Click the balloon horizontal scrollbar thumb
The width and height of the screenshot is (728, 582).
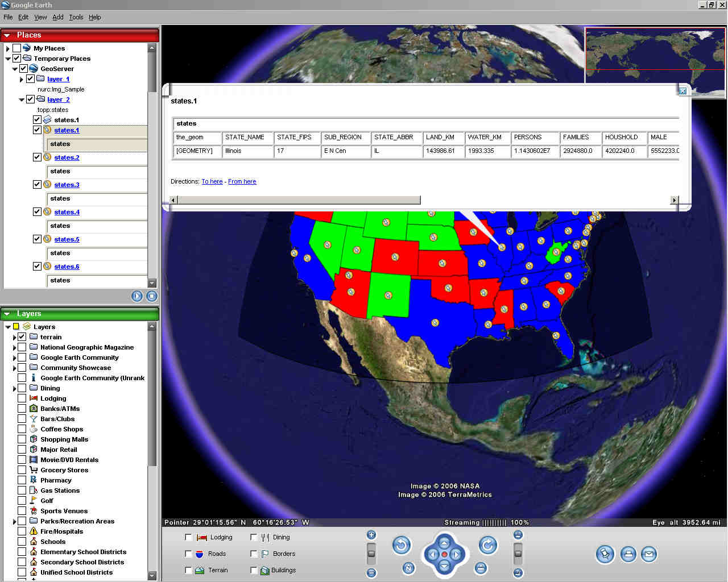point(299,200)
